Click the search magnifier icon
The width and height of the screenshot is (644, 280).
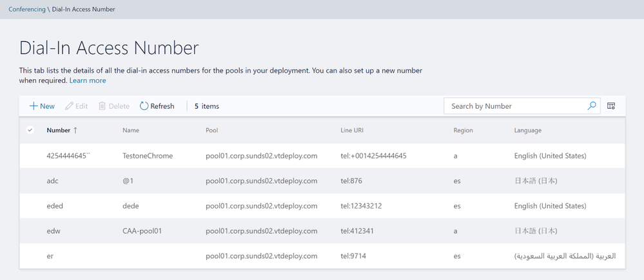point(592,106)
